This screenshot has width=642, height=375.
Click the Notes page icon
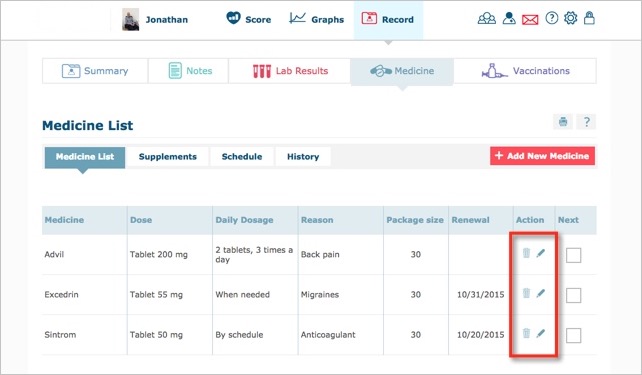click(x=175, y=70)
